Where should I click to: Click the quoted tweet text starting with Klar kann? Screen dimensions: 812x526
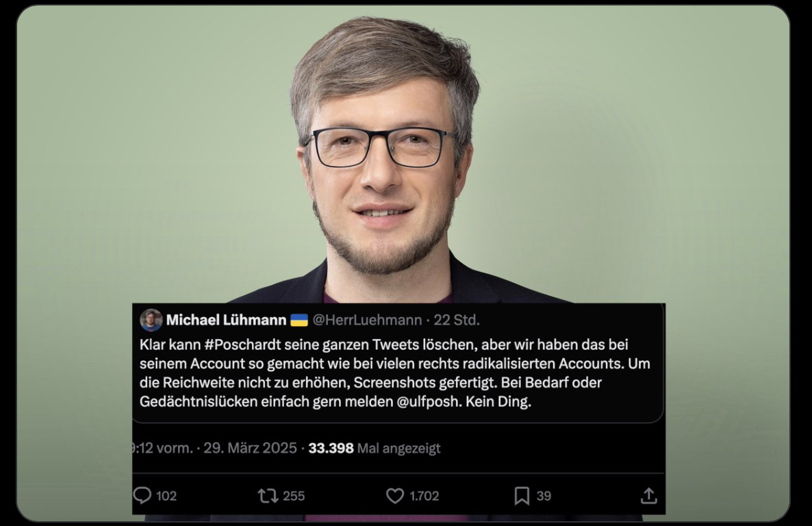point(394,373)
